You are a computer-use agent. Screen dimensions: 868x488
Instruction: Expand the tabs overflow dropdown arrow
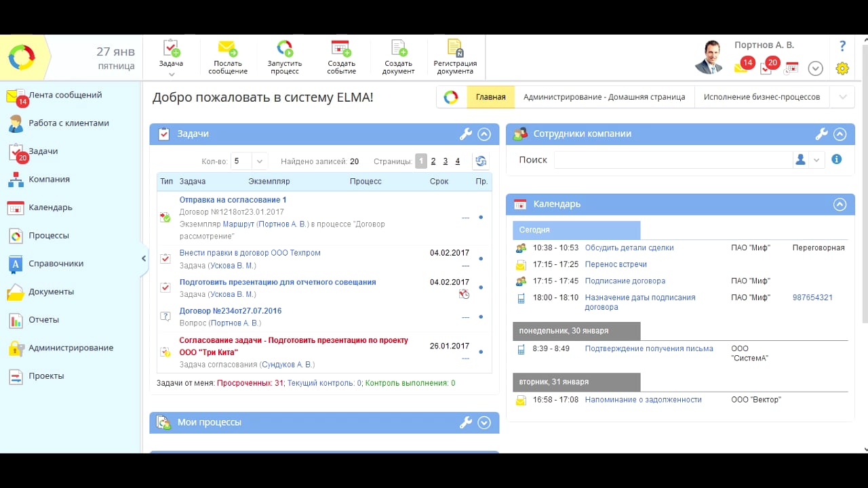click(842, 97)
